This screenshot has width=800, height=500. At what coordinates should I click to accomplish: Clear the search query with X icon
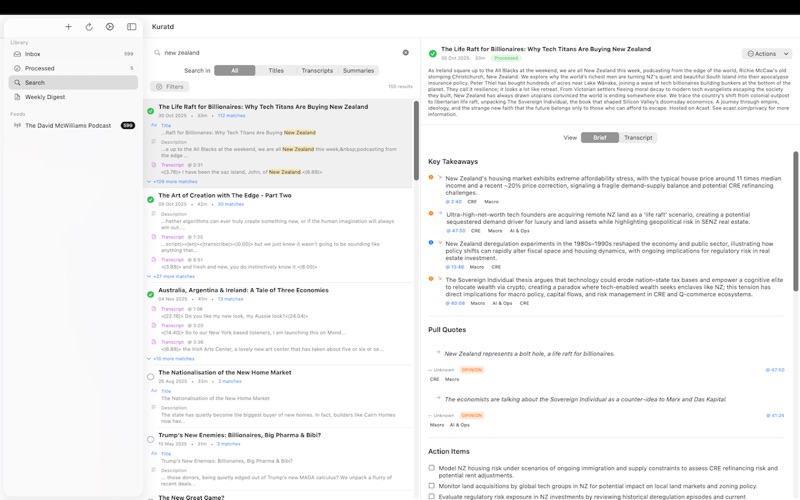pos(406,52)
